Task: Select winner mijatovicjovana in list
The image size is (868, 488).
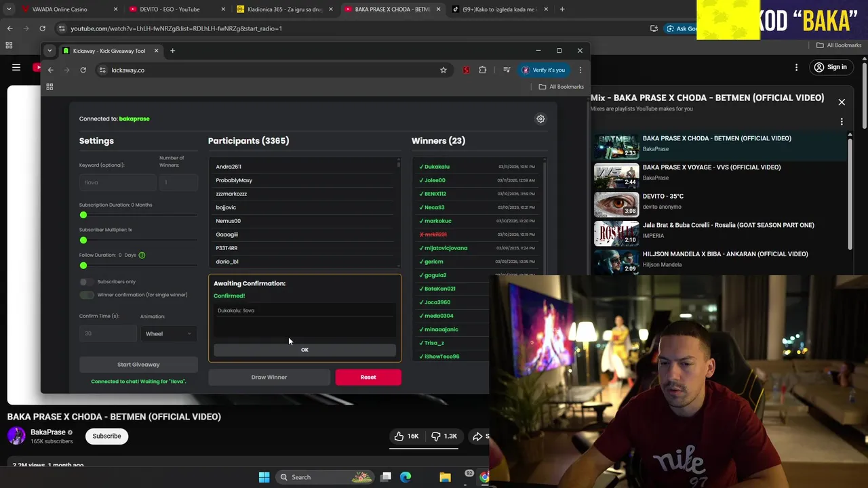Action: tap(446, 248)
